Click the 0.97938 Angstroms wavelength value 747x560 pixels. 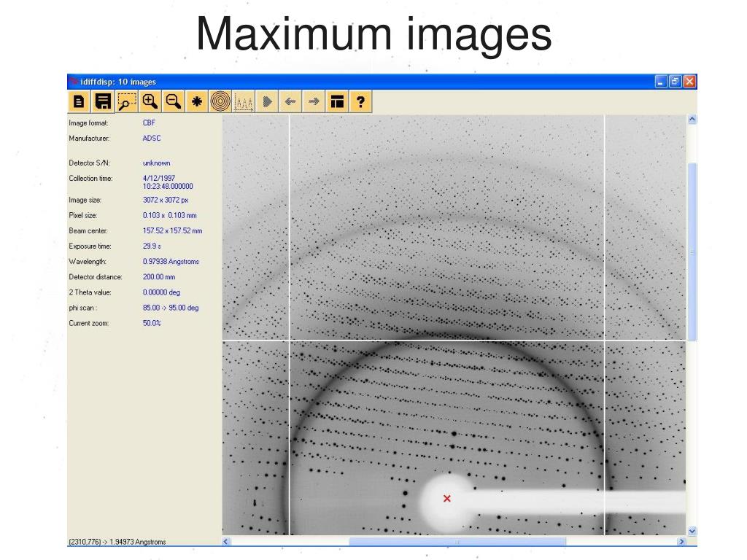point(171,262)
